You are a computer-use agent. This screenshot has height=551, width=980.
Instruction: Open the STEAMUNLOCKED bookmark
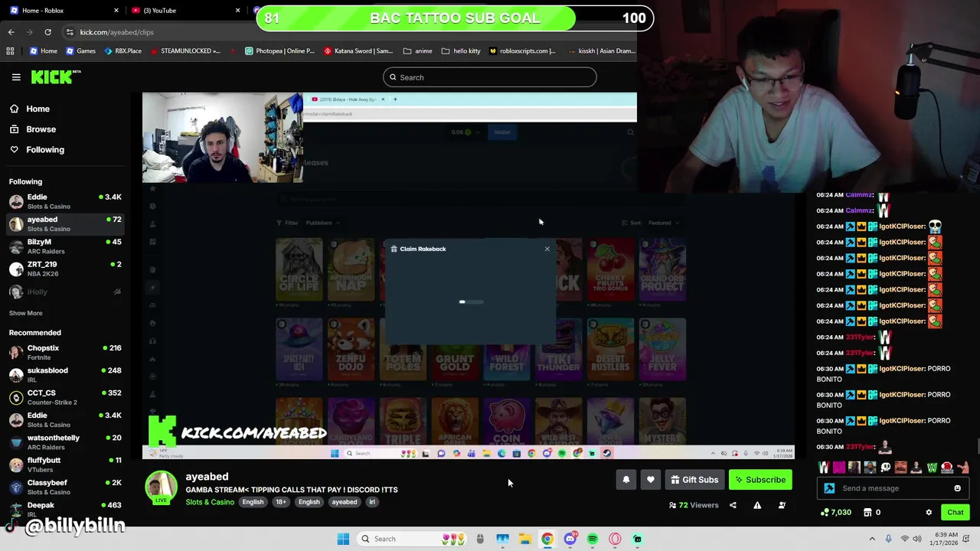(x=185, y=51)
